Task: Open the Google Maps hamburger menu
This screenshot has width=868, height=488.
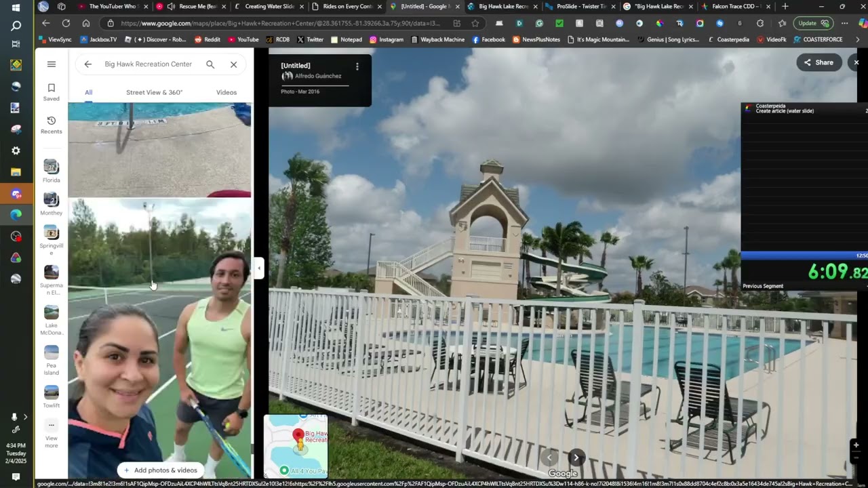Action: (x=52, y=64)
